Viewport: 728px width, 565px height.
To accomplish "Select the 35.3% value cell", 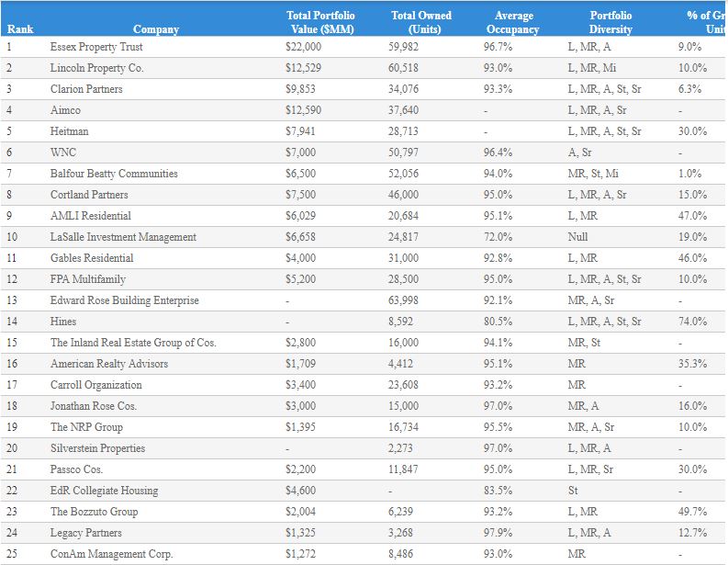I will [693, 364].
